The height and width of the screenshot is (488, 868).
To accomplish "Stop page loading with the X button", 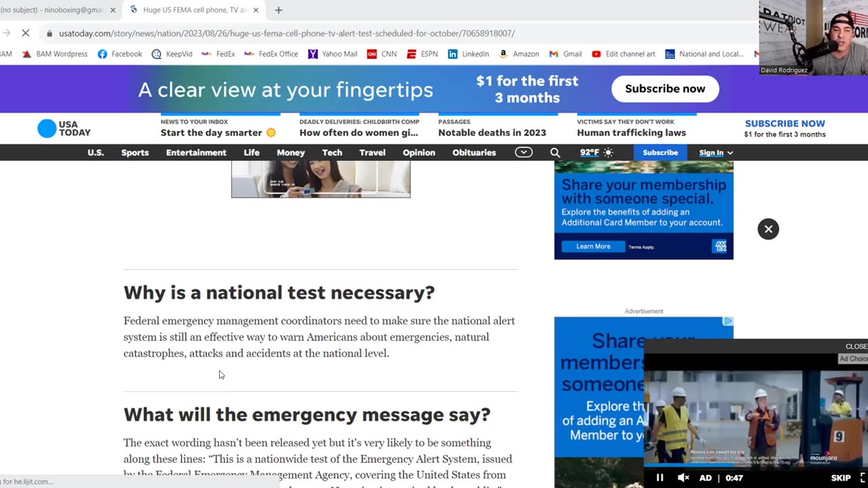I will tap(25, 33).
